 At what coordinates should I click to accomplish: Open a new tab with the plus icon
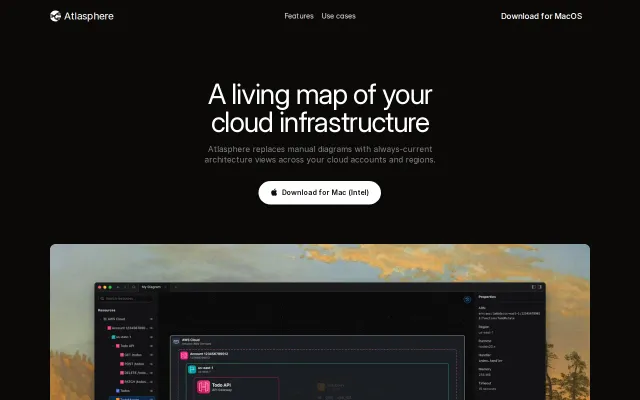(x=176, y=287)
